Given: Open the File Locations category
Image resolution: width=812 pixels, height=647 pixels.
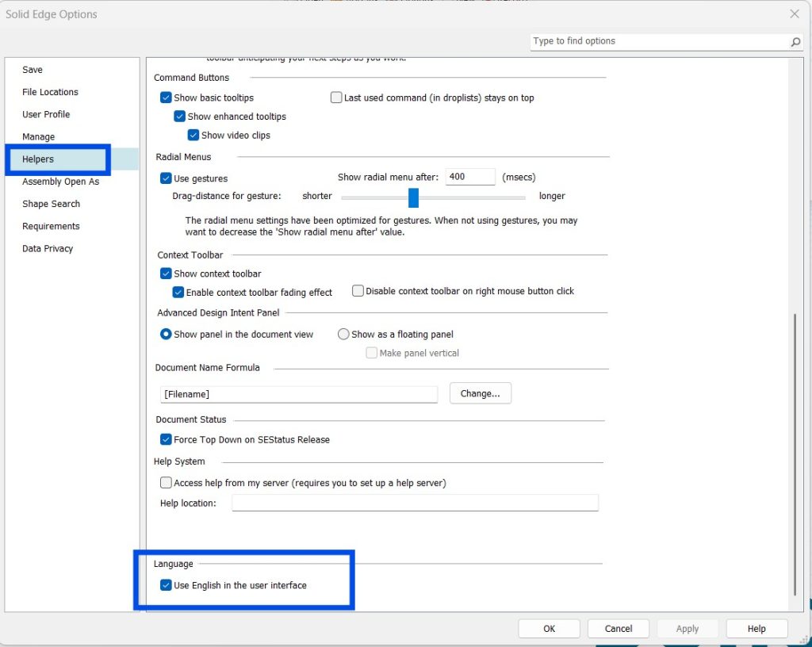Looking at the screenshot, I should pyautogui.click(x=50, y=92).
